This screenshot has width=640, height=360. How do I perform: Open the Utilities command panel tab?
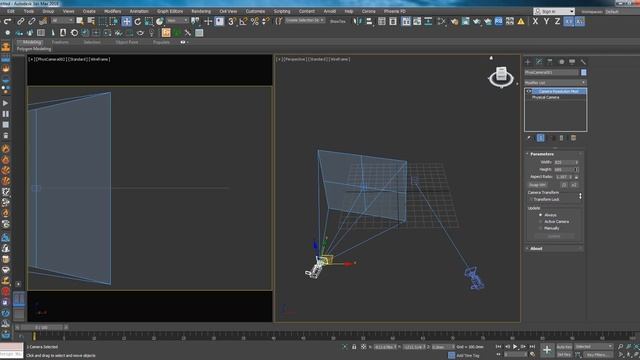(583, 62)
